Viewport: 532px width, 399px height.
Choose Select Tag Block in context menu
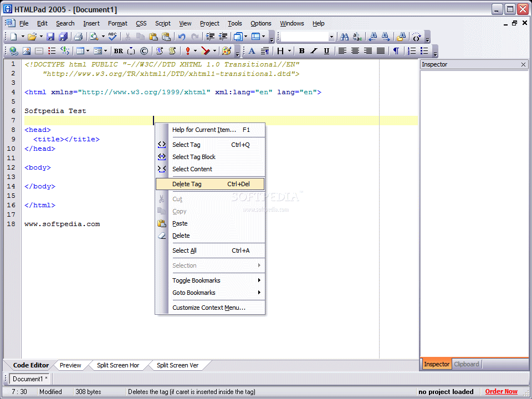tap(210, 157)
